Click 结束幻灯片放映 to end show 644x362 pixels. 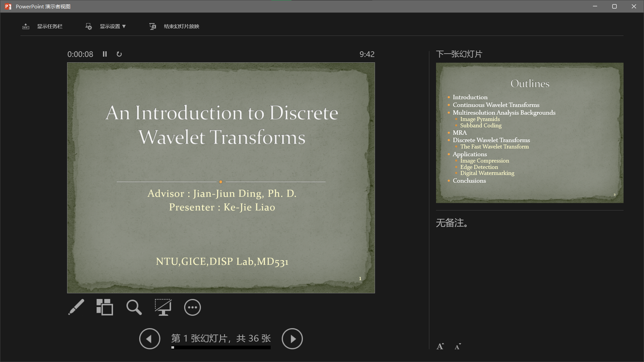(181, 26)
